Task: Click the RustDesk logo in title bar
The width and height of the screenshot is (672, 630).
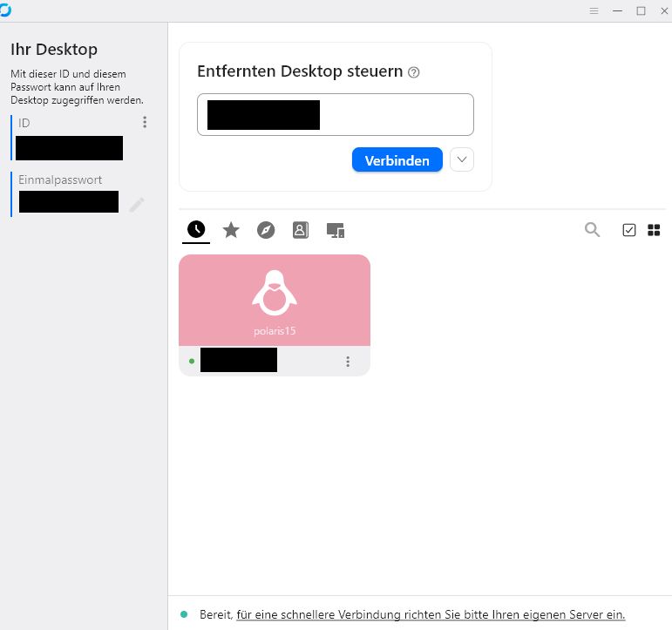Action: [5, 10]
